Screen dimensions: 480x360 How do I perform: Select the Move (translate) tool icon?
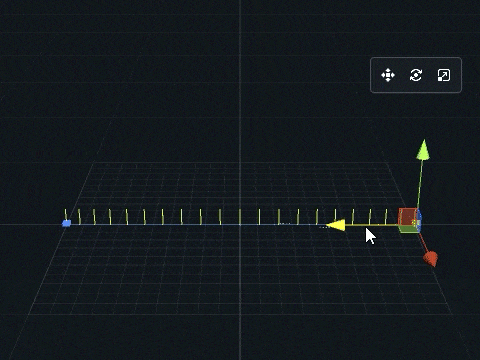tap(388, 75)
